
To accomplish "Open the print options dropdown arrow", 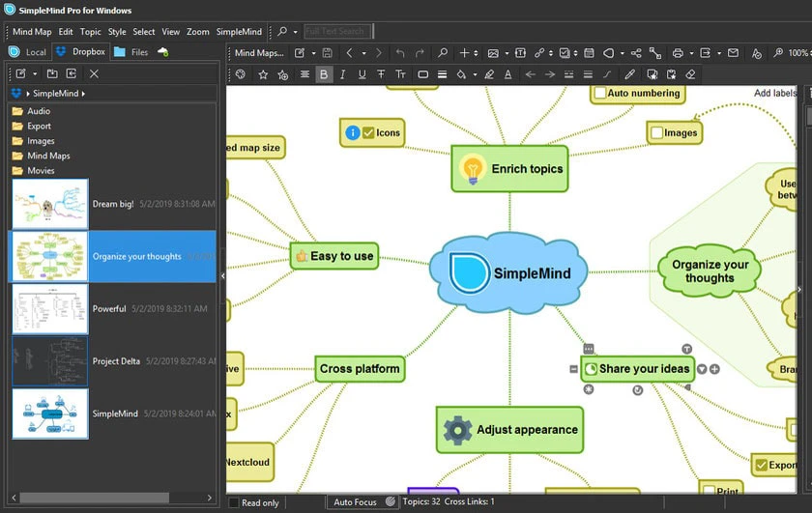I will click(x=691, y=53).
